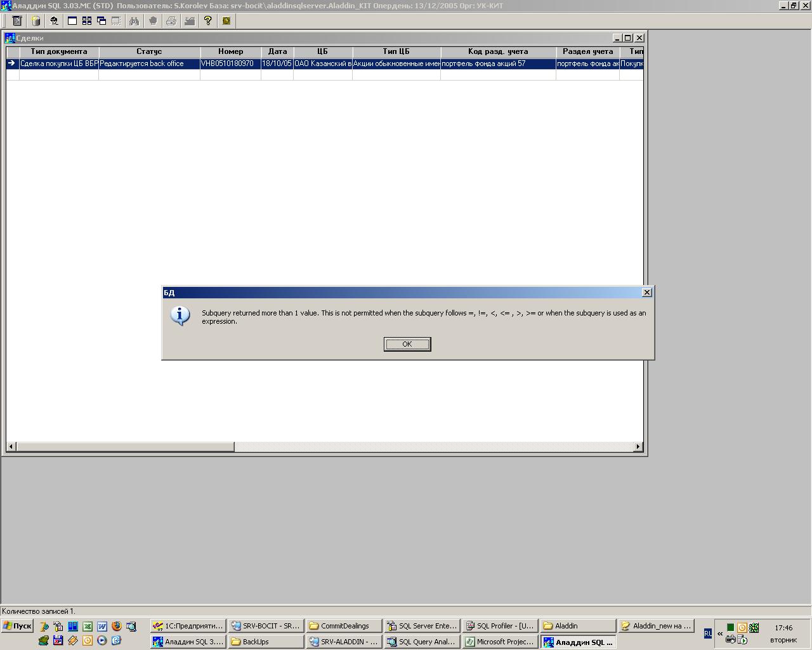Image resolution: width=812 pixels, height=650 pixels.
Task: Click the binoculars search toolbar icon
Action: 134,21
